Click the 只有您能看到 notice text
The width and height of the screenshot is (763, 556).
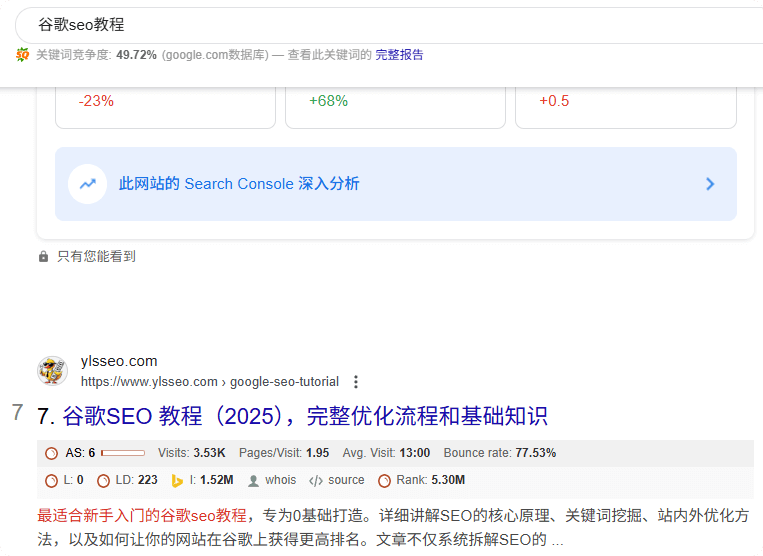[96, 256]
